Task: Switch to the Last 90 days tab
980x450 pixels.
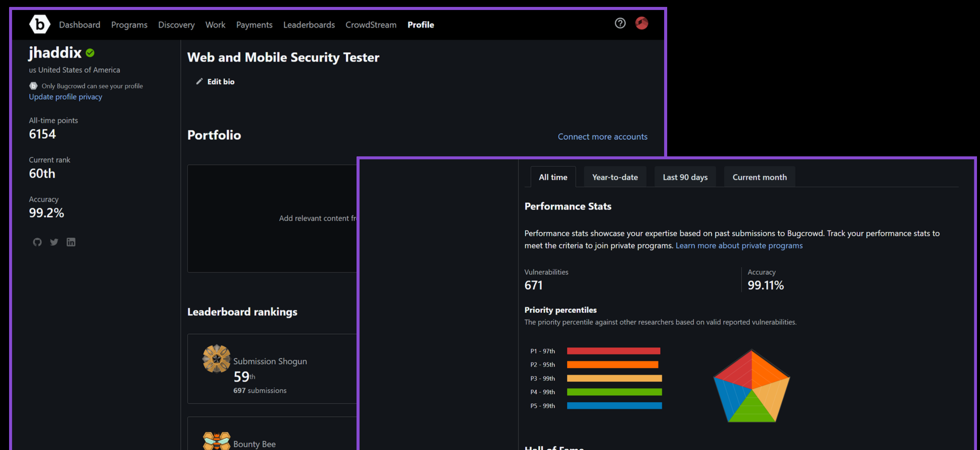Action: coord(685,177)
